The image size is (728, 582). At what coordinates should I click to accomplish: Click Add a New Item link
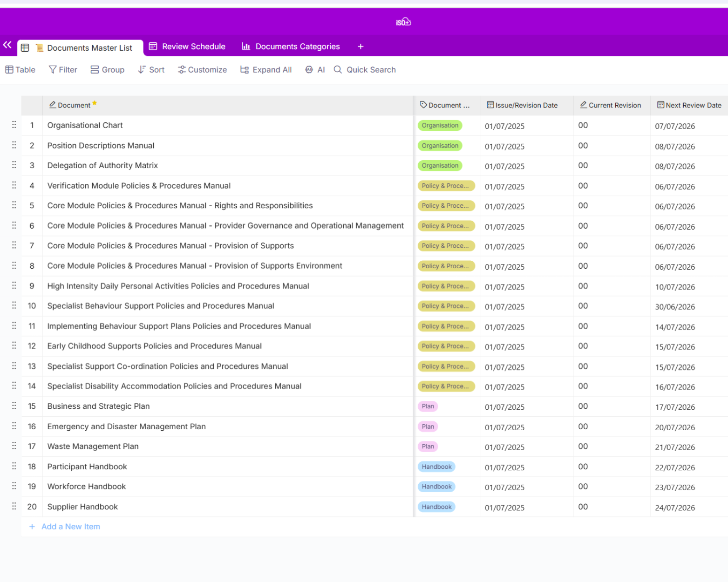[70, 527]
